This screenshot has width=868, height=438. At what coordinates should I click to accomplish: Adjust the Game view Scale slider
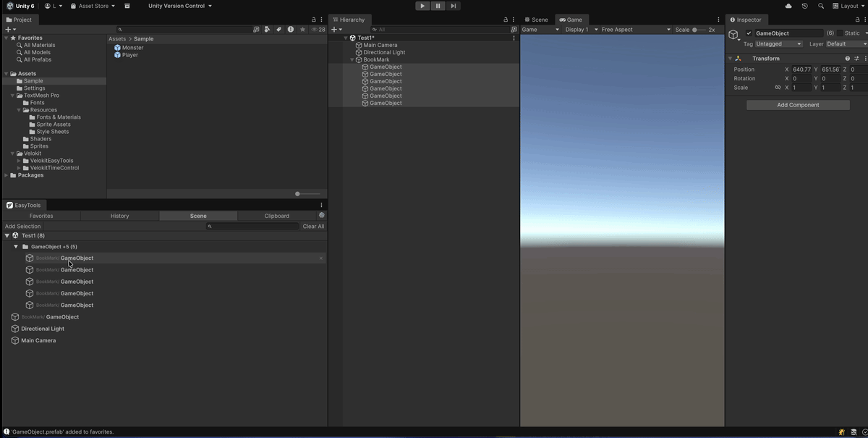click(694, 30)
